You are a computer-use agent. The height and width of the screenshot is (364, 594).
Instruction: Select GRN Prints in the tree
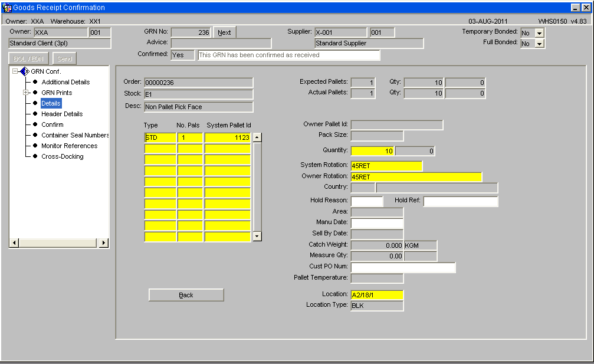[57, 93]
